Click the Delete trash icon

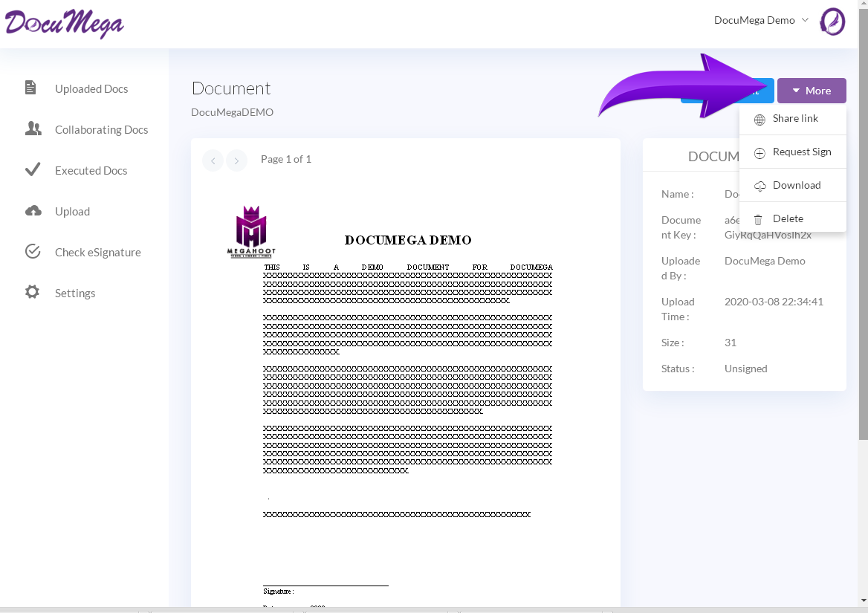coord(759,220)
